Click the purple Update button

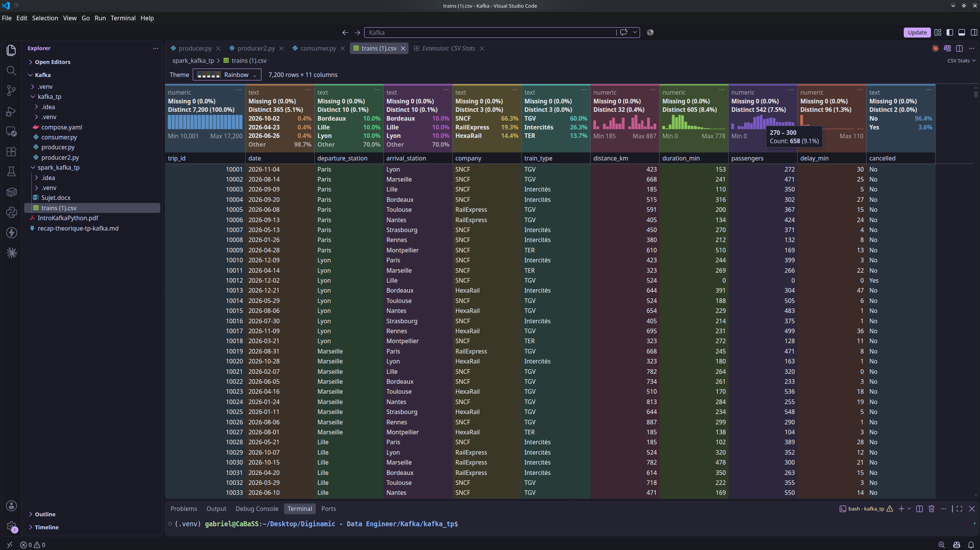[917, 33]
